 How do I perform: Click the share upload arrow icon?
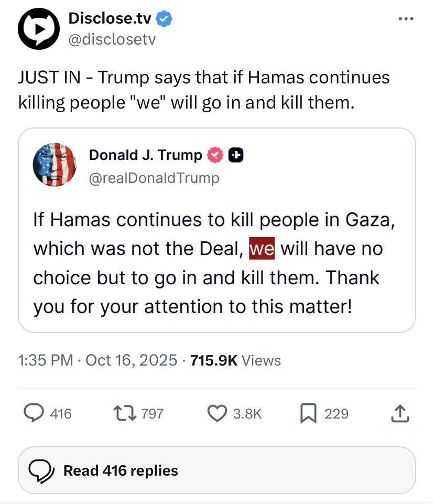click(x=400, y=414)
